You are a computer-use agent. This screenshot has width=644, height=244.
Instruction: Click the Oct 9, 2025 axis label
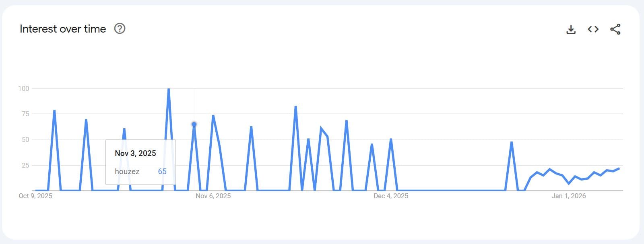pos(35,196)
